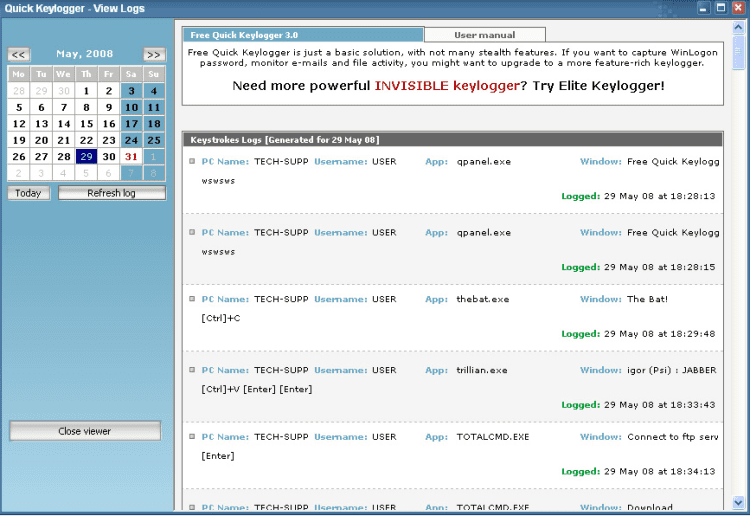Click timestamp '29 May 08 at 18:29:48'
Screen dimensions: 750x516
click(x=660, y=334)
